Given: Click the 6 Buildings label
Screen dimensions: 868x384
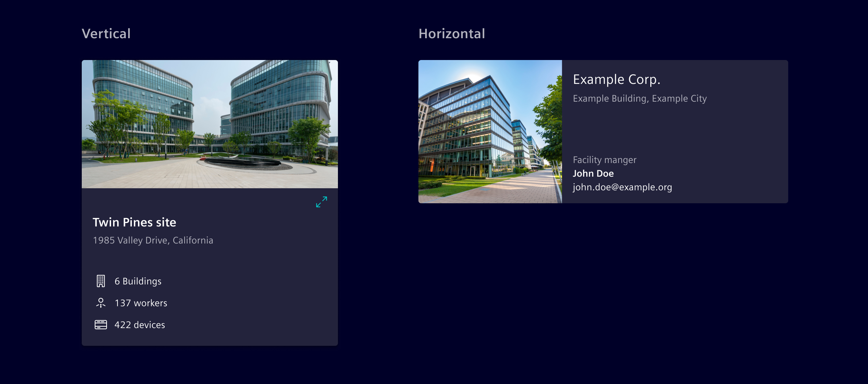Looking at the screenshot, I should [138, 281].
